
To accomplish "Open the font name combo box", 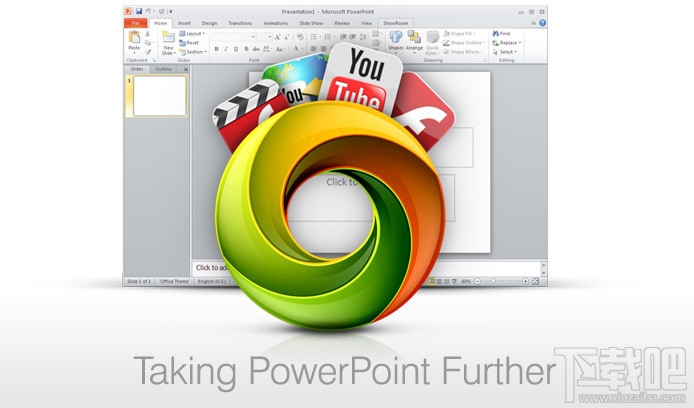I will (x=234, y=37).
